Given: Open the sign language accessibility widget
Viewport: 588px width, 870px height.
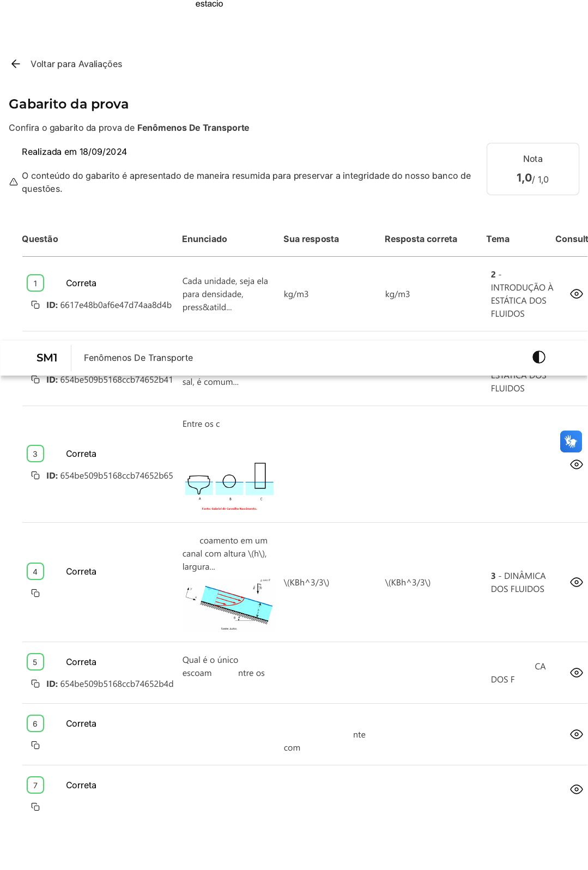Looking at the screenshot, I should pos(571,442).
